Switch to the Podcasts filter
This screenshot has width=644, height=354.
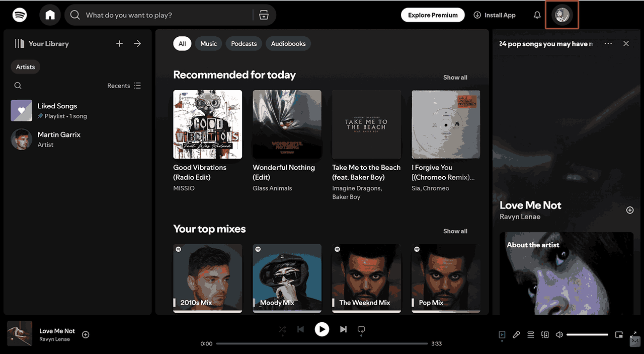tap(244, 43)
